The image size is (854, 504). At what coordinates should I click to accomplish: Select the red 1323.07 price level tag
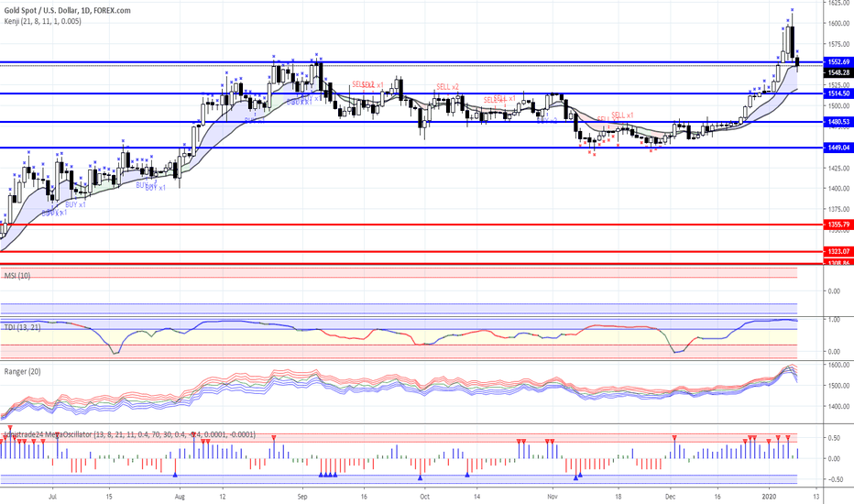click(x=838, y=252)
